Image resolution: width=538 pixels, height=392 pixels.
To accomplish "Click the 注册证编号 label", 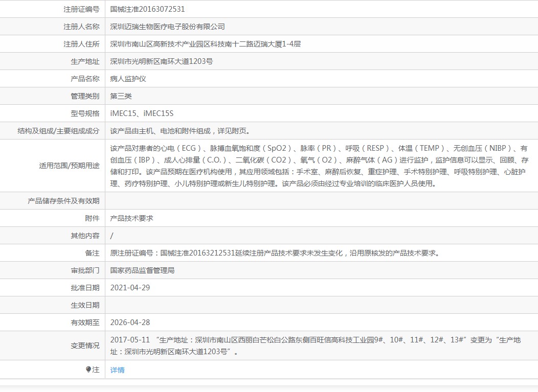I will tap(81, 9).
